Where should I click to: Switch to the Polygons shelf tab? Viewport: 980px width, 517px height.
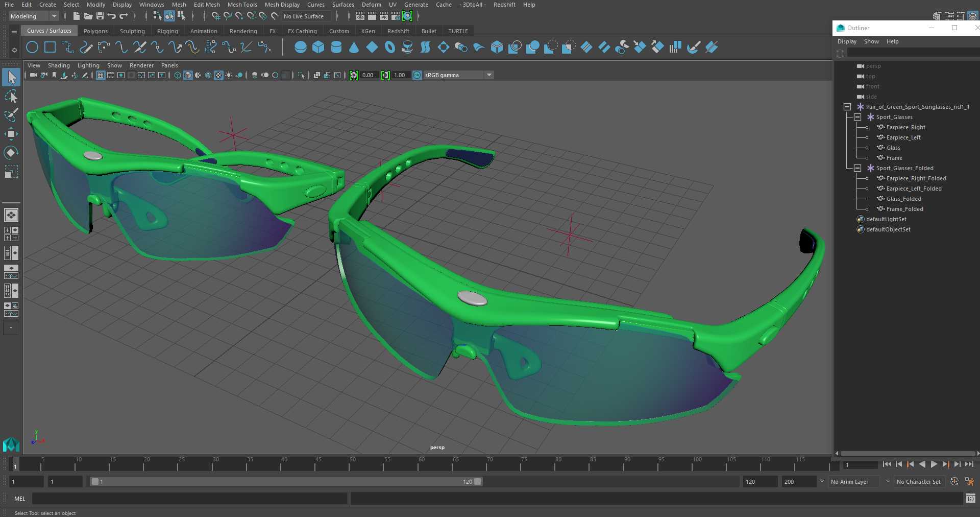(x=95, y=31)
